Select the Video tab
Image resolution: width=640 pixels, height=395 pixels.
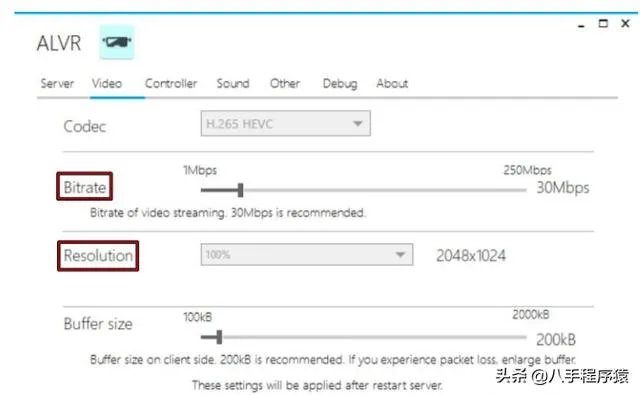tap(107, 84)
